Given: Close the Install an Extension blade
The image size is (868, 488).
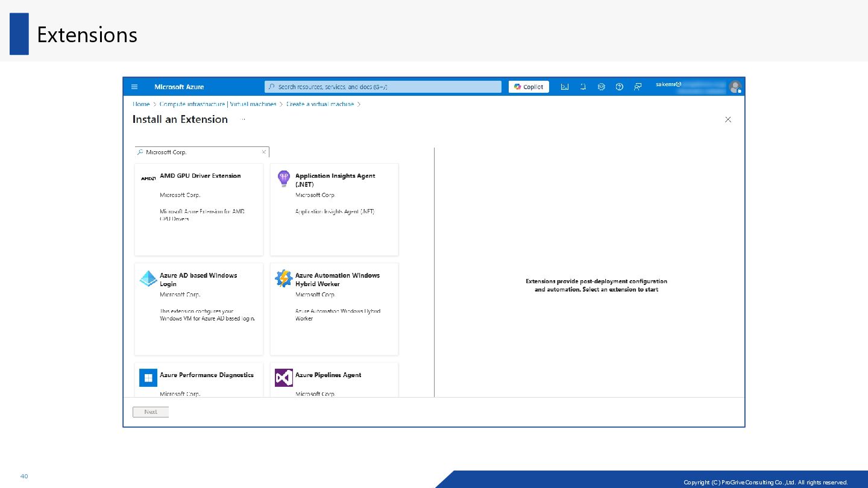Looking at the screenshot, I should pyautogui.click(x=728, y=119).
